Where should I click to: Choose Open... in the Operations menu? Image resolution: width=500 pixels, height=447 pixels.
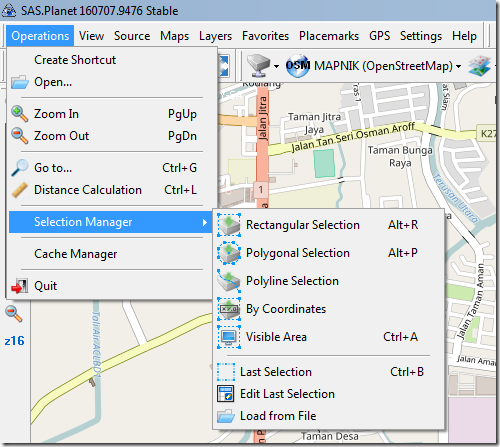coord(111,82)
